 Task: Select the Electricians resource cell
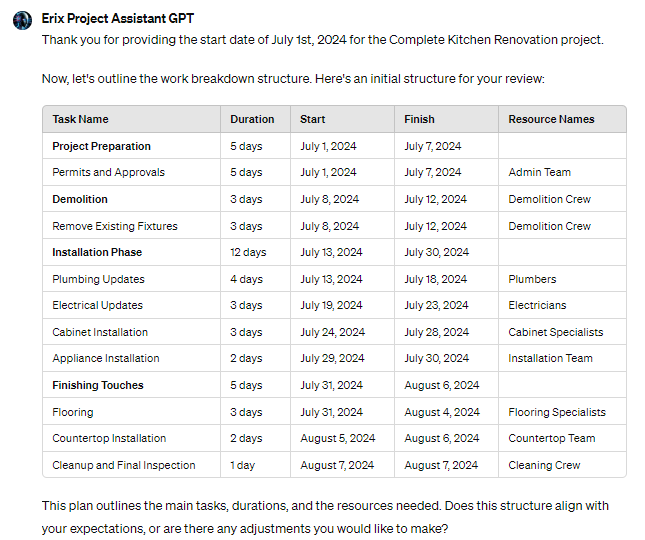(x=537, y=305)
